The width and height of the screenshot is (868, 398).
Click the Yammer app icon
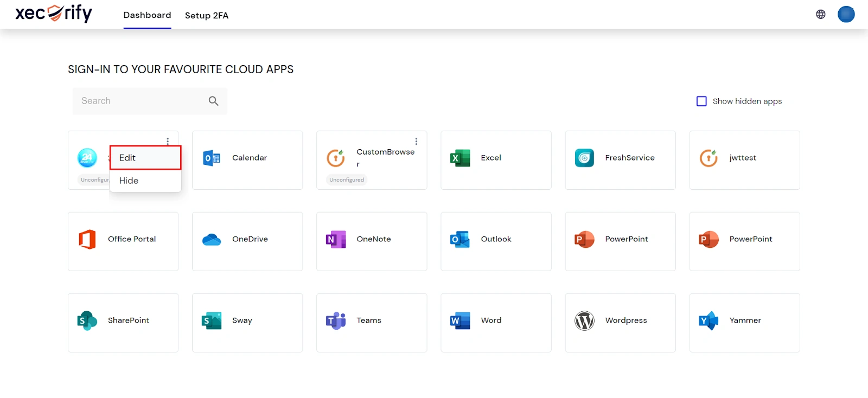[x=709, y=320]
